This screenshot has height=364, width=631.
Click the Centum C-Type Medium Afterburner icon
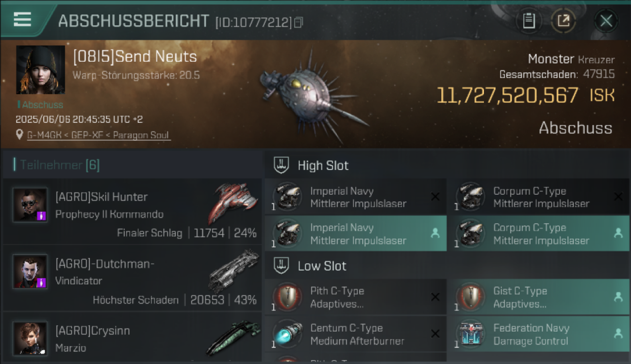tap(287, 334)
